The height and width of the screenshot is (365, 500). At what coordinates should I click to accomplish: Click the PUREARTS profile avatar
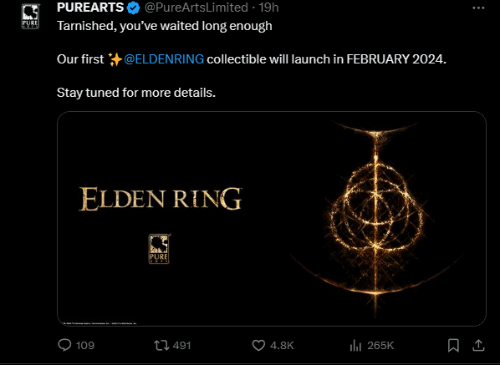(x=30, y=17)
